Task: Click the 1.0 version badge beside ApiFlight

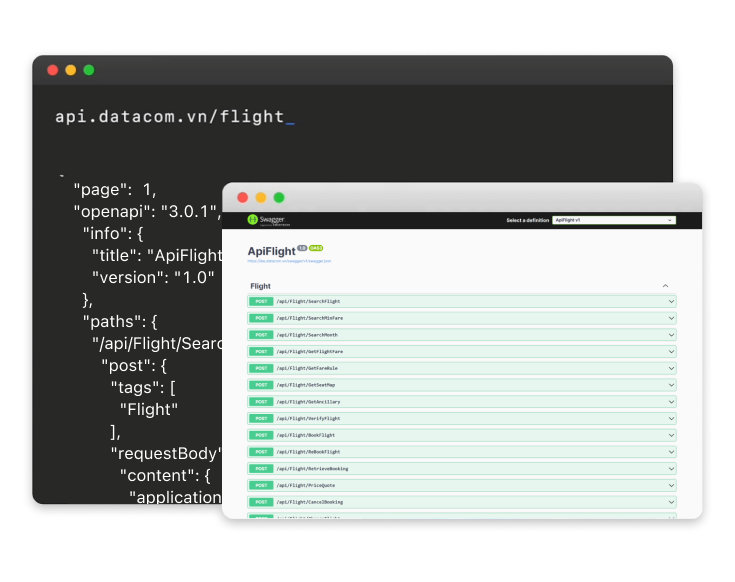Action: pyautogui.click(x=302, y=248)
